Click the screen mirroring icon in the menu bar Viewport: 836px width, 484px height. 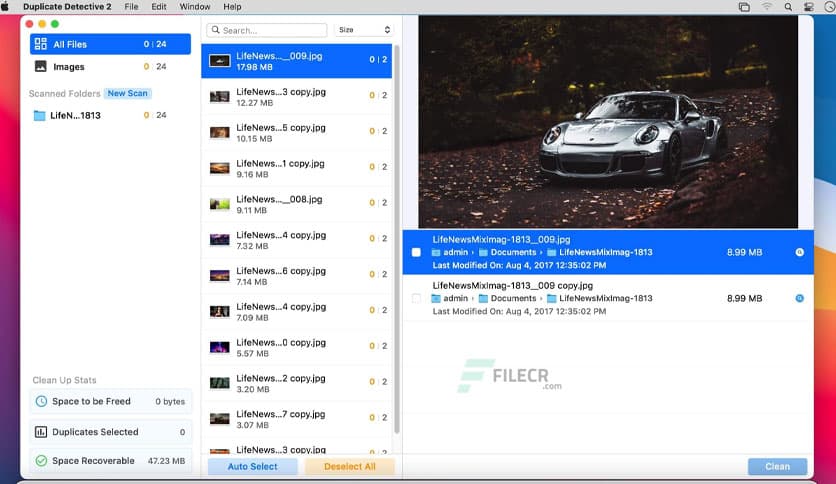point(744,6)
